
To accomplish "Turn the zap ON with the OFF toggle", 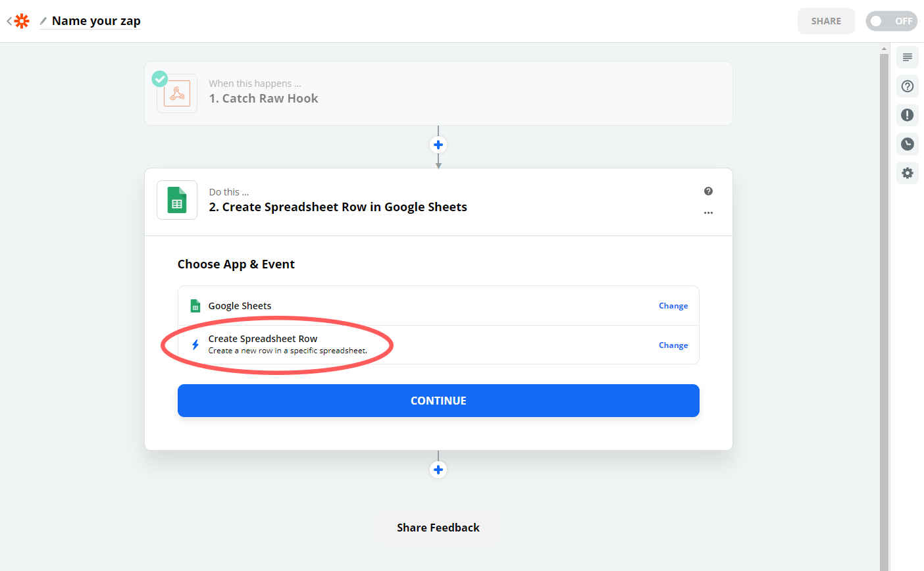I will (892, 20).
